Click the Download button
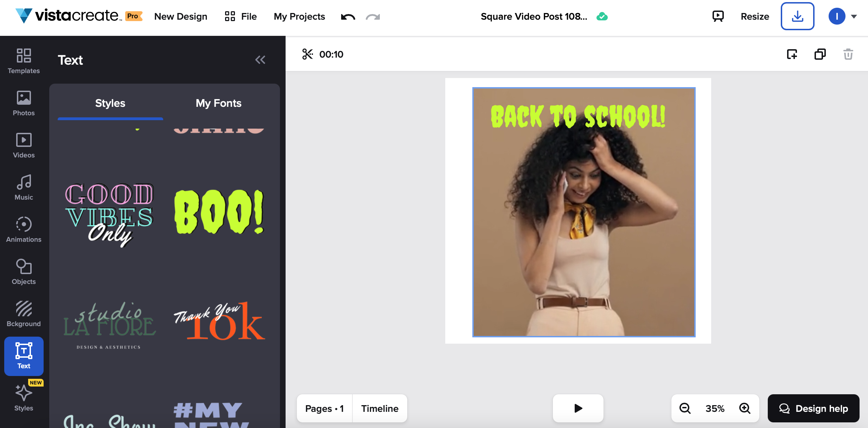The height and width of the screenshot is (428, 868). click(x=797, y=16)
